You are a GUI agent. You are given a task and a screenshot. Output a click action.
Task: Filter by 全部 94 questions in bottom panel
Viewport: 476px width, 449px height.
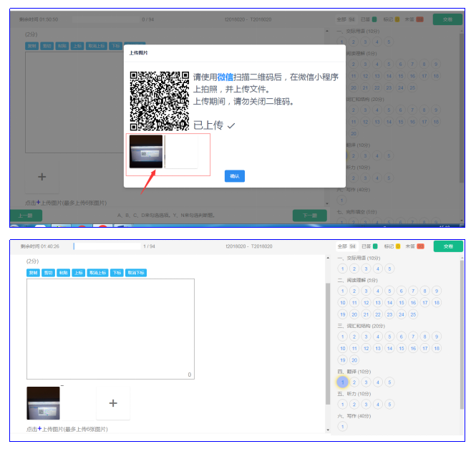click(x=347, y=246)
